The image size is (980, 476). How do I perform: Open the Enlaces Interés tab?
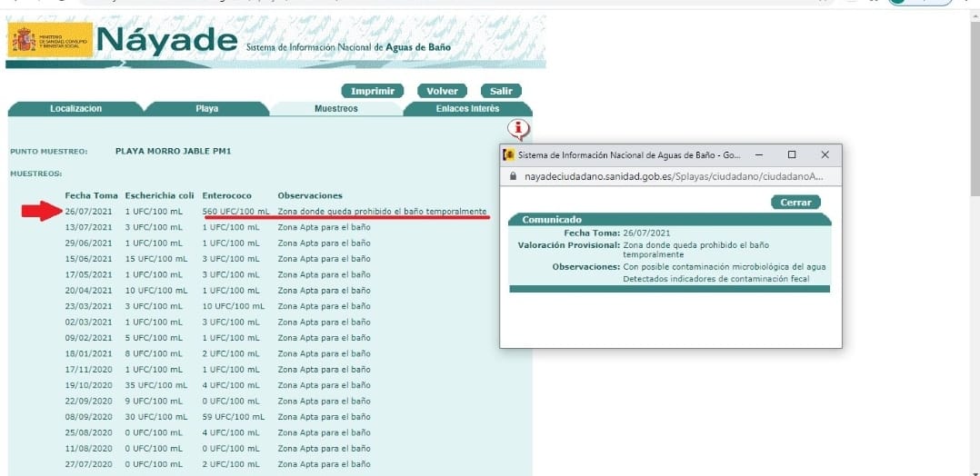point(467,109)
